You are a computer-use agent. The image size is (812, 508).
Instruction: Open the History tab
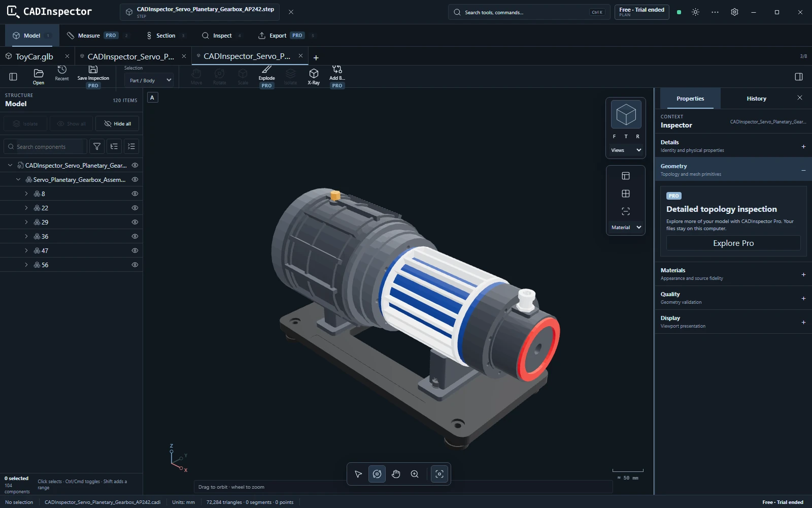point(756,99)
